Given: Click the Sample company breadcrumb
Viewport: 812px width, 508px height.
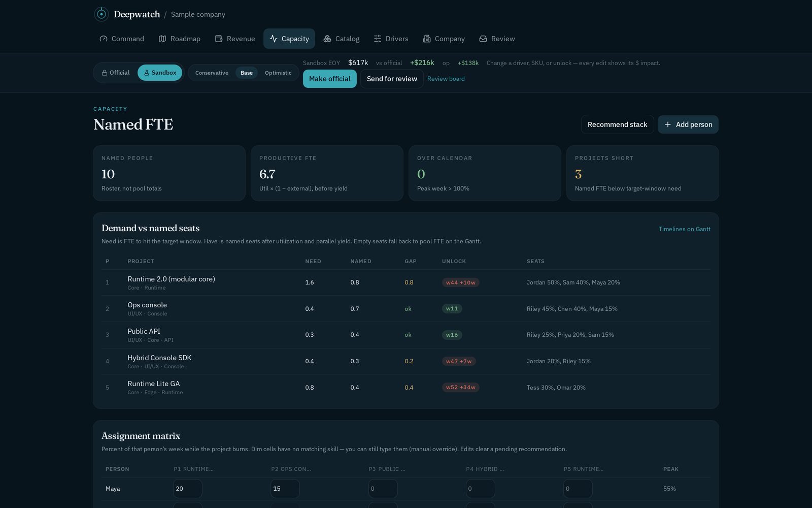Looking at the screenshot, I should [x=198, y=14].
